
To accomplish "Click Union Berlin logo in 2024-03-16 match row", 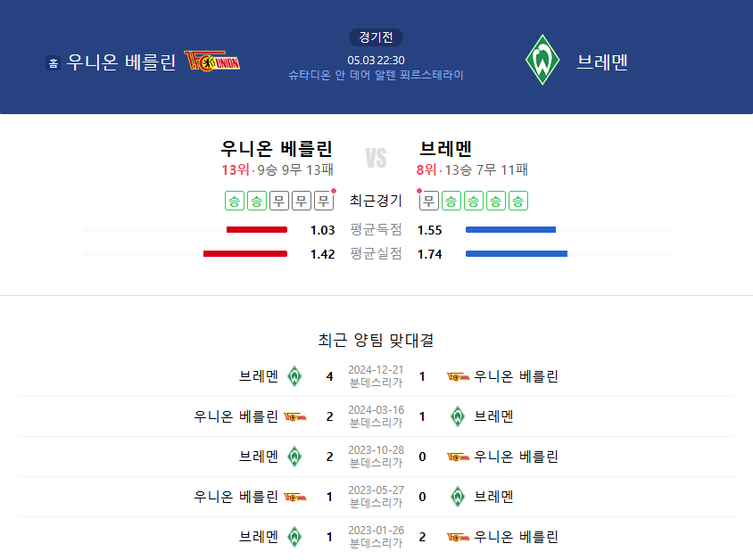I will 294,416.
